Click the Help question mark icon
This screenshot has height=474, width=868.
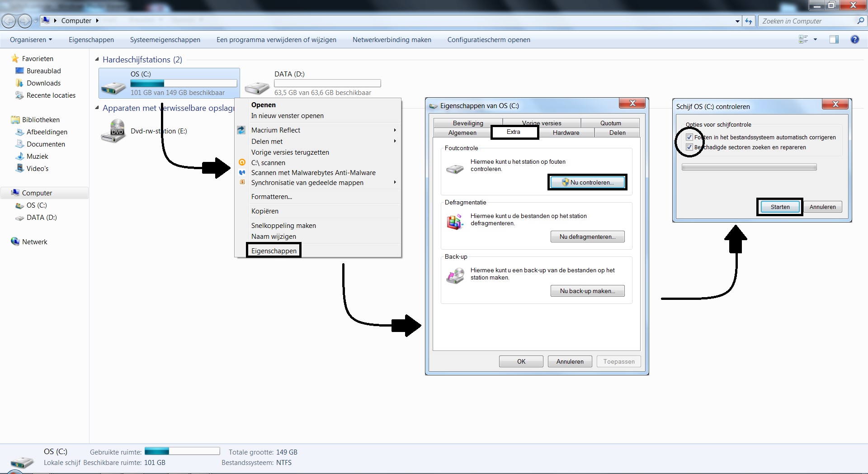click(x=855, y=39)
